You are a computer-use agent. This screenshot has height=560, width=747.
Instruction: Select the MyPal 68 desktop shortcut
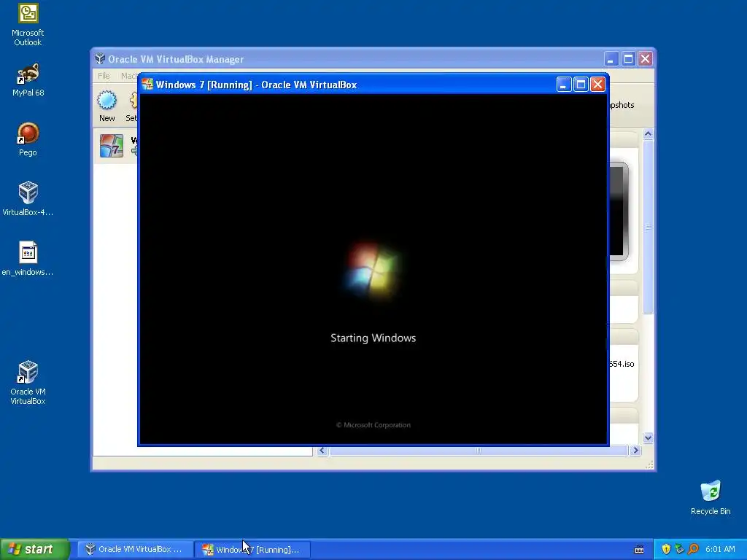pyautogui.click(x=28, y=79)
